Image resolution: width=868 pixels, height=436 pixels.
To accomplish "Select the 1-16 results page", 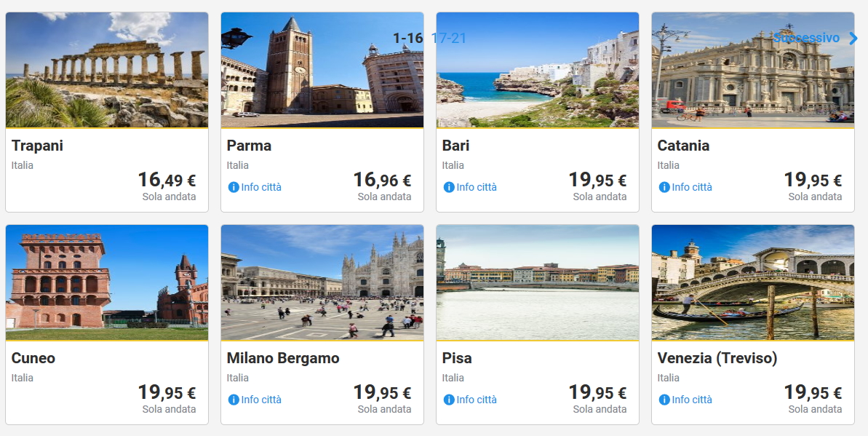I will (407, 39).
